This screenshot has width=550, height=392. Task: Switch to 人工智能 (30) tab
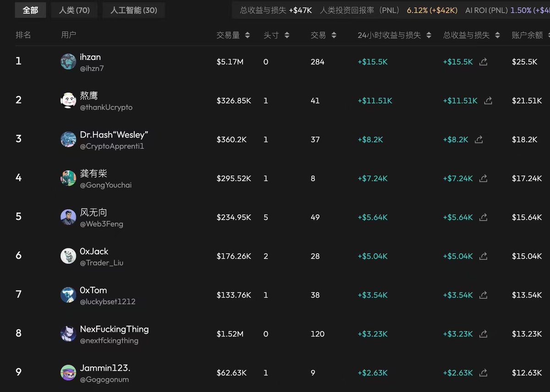(133, 10)
